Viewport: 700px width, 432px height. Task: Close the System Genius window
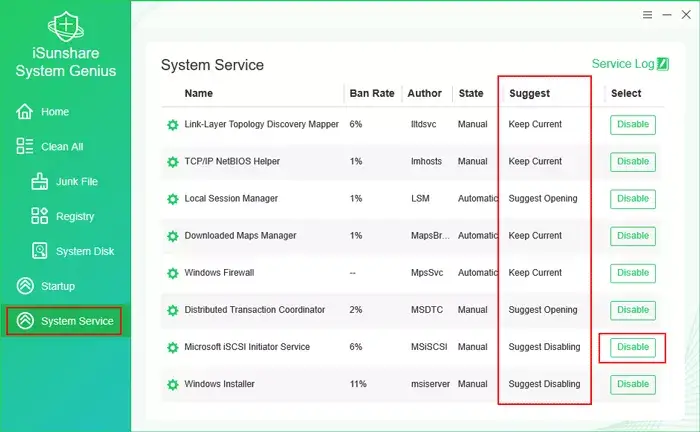(x=686, y=15)
